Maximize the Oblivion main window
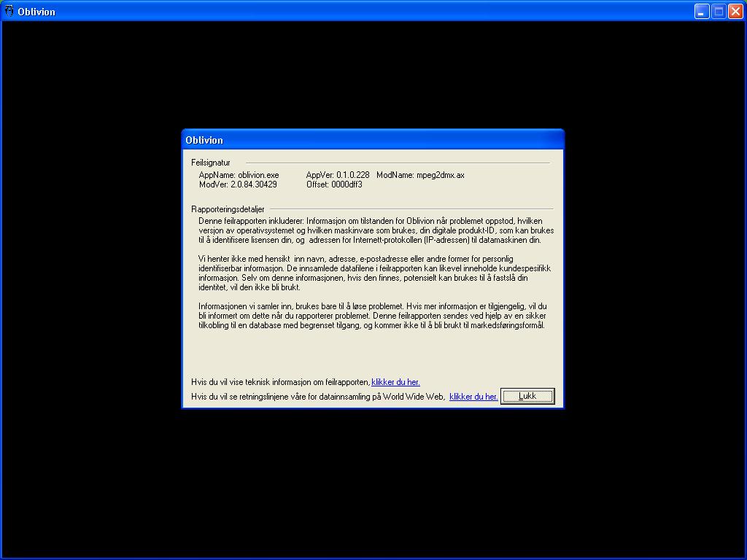This screenshot has height=560, width=747. (x=719, y=12)
